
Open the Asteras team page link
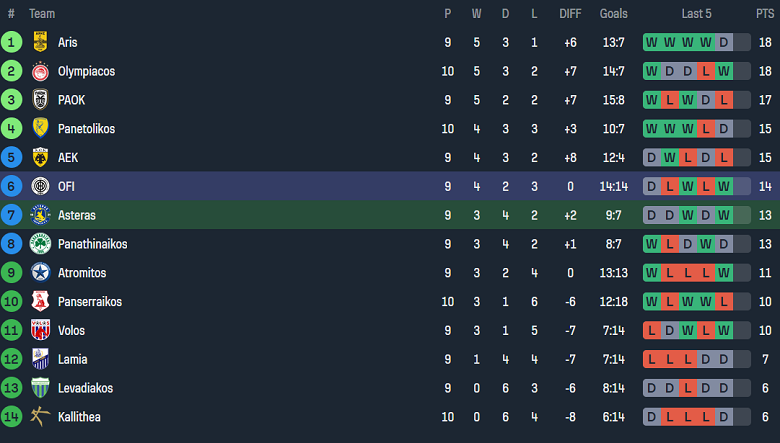tap(77, 215)
